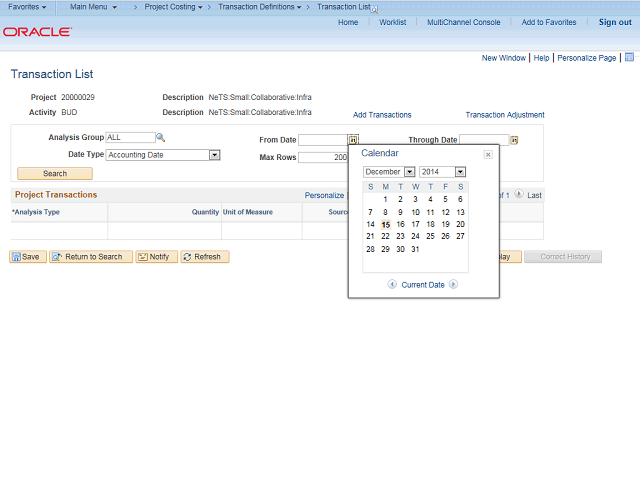640x480 pixels.
Task: Go to previous month arrow in calendar
Action: [x=392, y=284]
